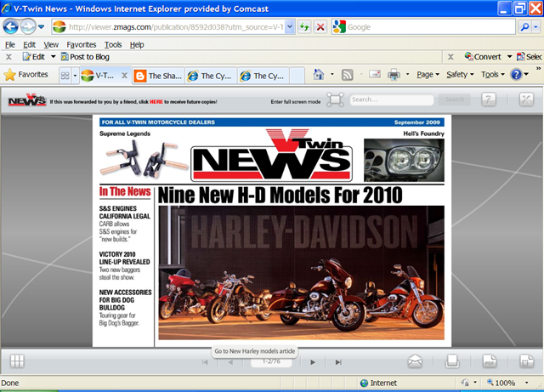Viewport: 544px width, 392px height.
Task: Click the Home icon in command bar
Action: [x=318, y=75]
